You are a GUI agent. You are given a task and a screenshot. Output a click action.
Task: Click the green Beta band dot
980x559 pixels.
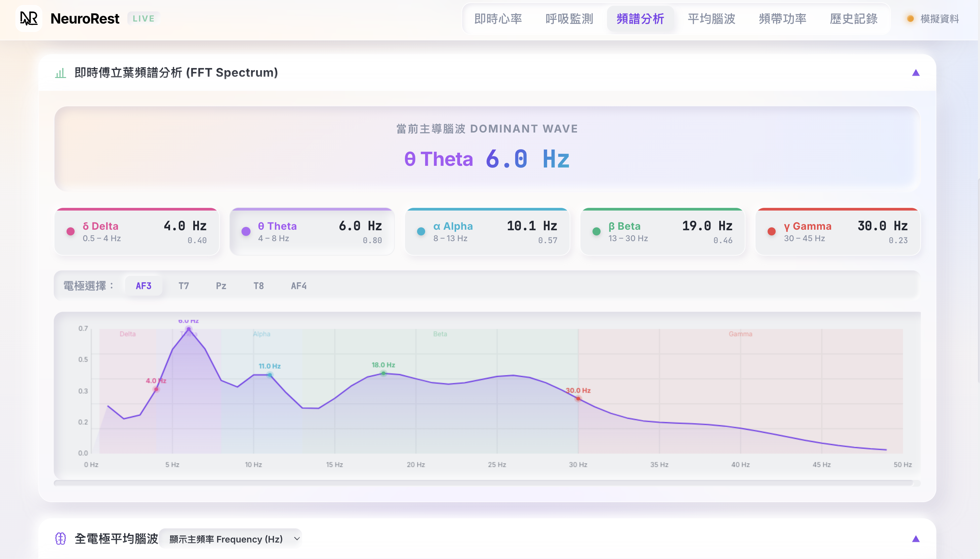tap(597, 231)
